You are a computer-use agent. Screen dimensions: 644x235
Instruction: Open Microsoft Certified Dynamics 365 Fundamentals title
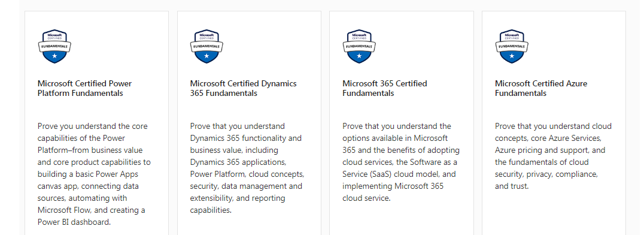click(243, 89)
